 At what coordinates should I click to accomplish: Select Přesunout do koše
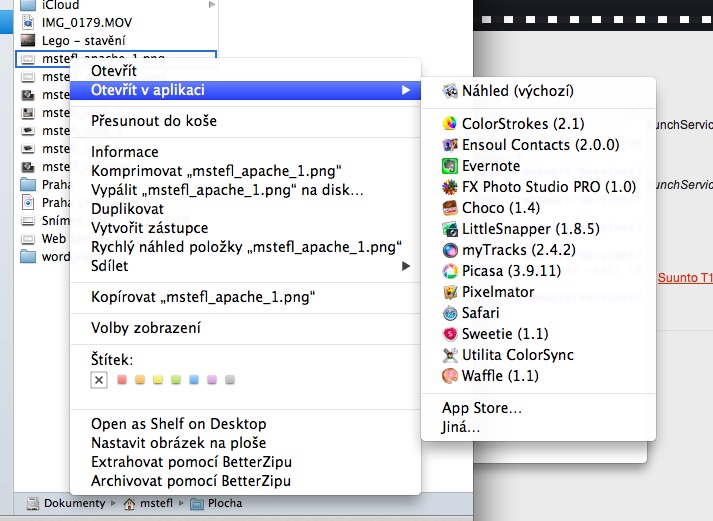tap(153, 121)
